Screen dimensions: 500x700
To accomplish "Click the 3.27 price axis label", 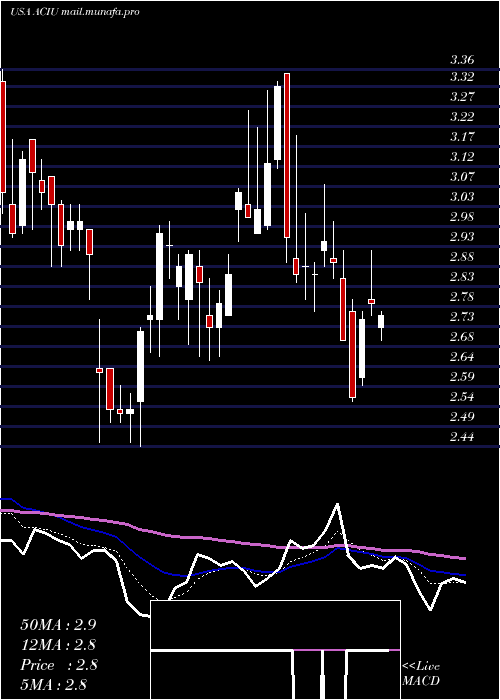I will [x=462, y=97].
